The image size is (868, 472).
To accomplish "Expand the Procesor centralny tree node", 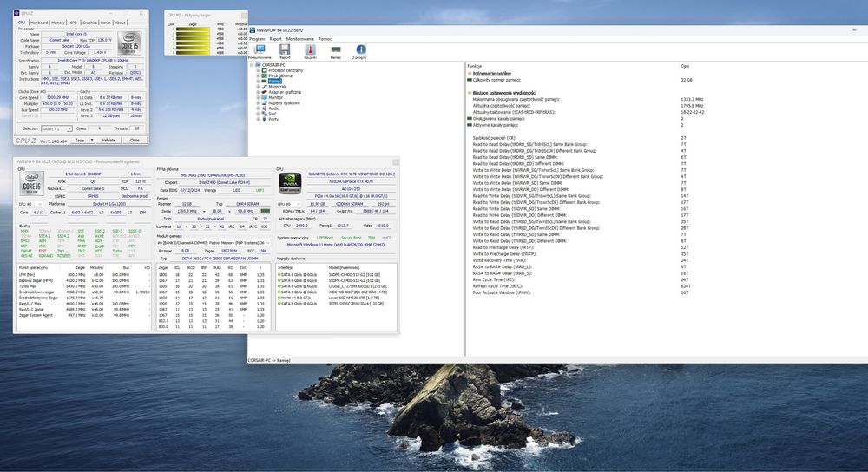I will pyautogui.click(x=258, y=70).
